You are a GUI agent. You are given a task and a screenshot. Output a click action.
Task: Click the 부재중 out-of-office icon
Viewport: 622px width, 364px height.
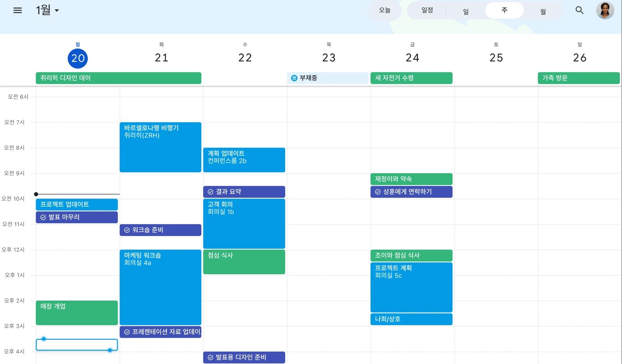click(x=294, y=78)
